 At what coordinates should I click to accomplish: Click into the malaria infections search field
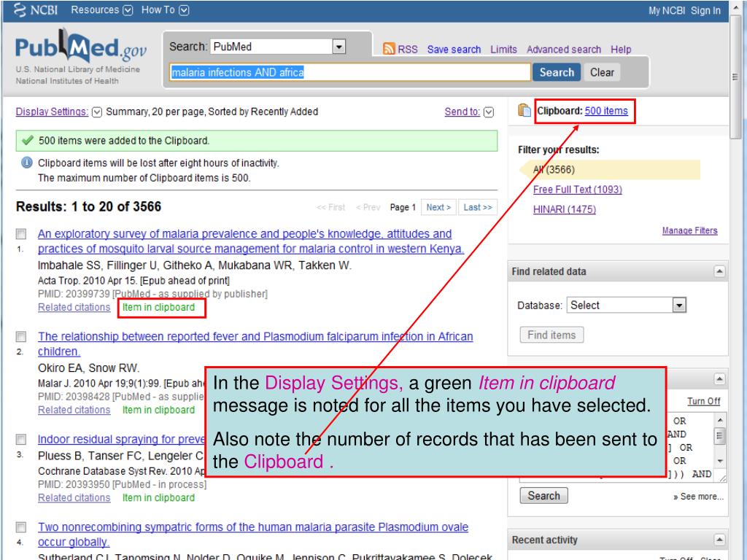(x=349, y=72)
